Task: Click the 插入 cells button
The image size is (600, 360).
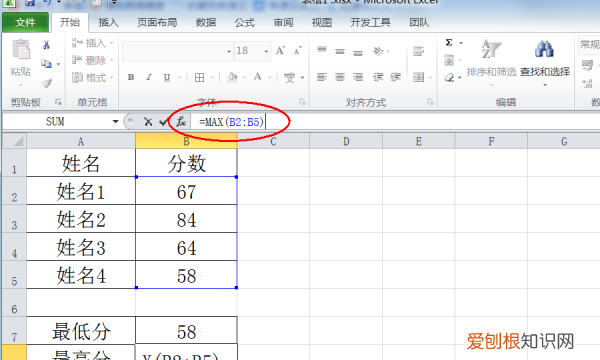Action: pos(93,43)
